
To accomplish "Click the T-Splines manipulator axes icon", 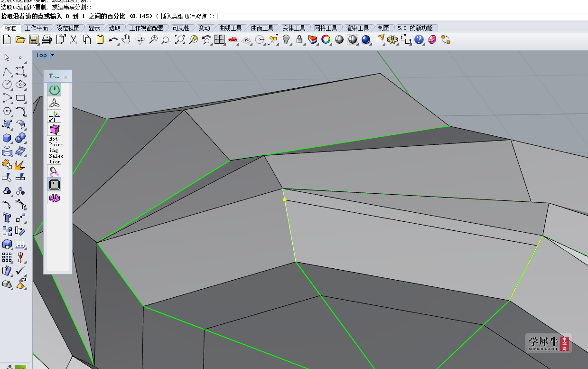I will tap(55, 116).
